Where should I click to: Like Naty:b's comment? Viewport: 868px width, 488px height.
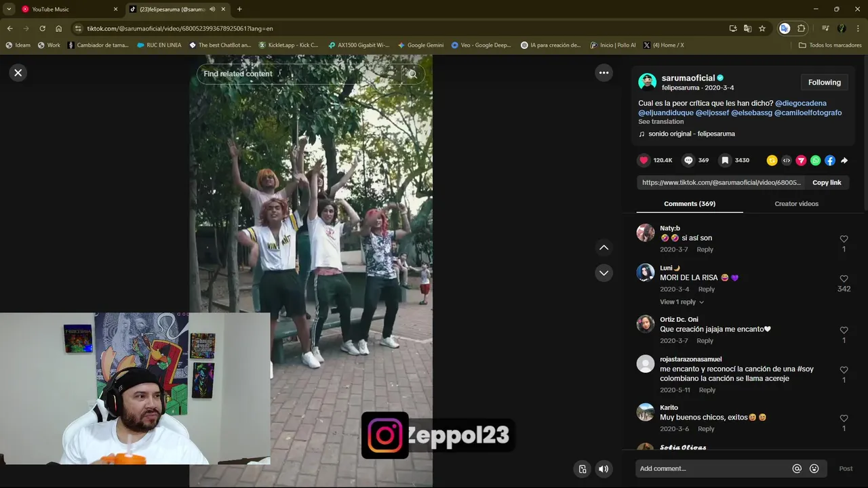(x=844, y=239)
